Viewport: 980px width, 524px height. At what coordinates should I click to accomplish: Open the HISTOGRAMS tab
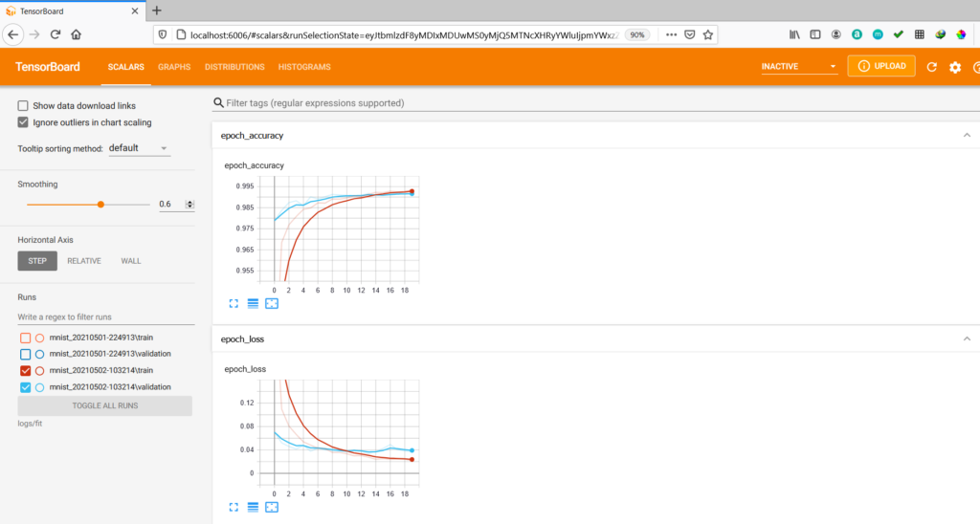[304, 67]
